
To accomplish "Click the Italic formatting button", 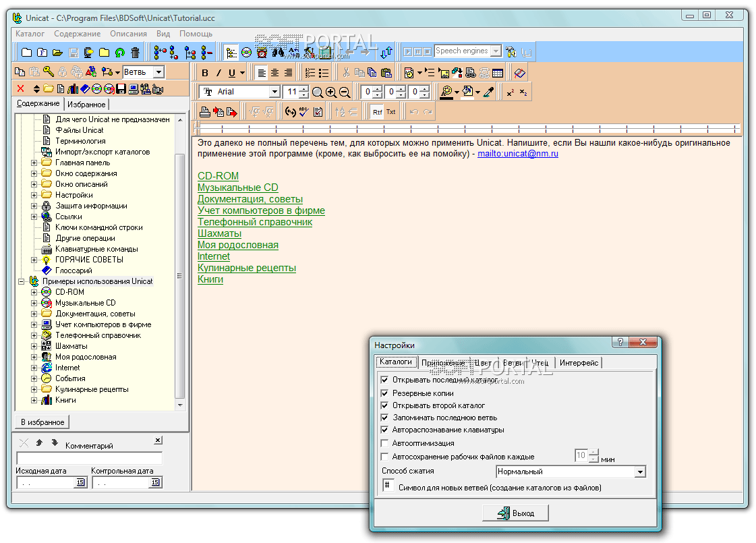I will [x=219, y=74].
